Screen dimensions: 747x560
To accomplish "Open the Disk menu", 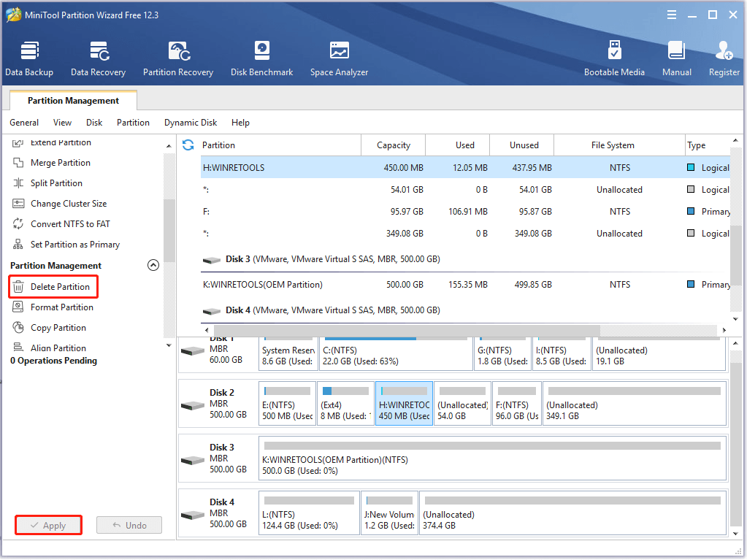I will pos(94,123).
